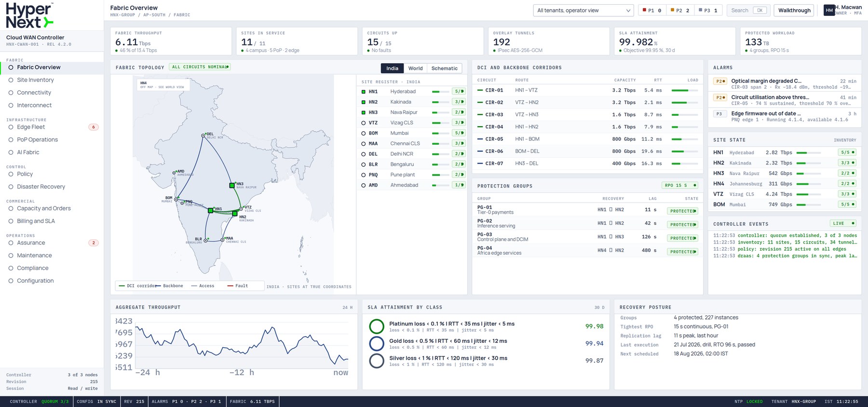Open Maintenance in the sidebar
This screenshot has width=868, height=407.
(x=52, y=256)
